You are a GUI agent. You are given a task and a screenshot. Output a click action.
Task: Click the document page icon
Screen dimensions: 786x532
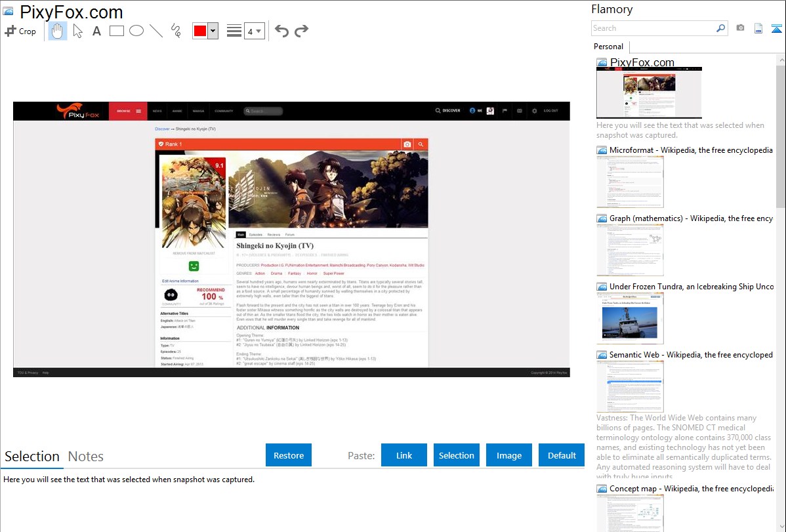click(758, 28)
